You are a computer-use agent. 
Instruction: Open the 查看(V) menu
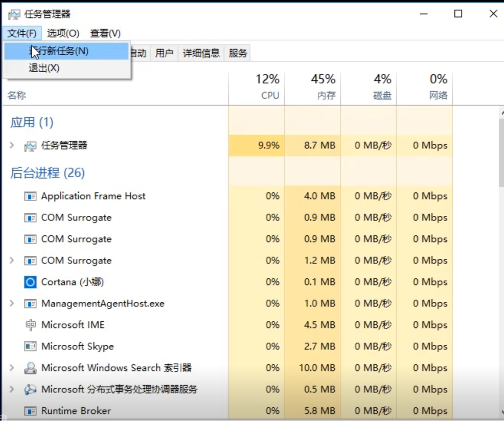[105, 33]
